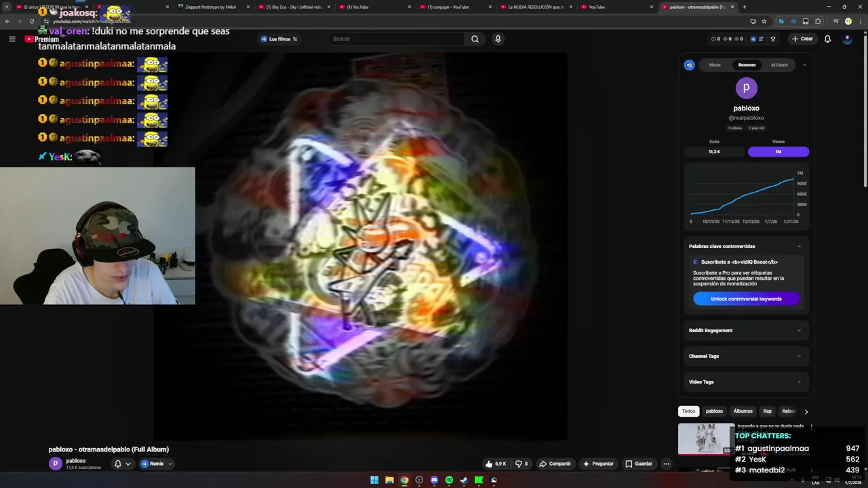The image size is (868, 488).
Task: Click the blue sound-wave extension icon
Action: [793, 21]
